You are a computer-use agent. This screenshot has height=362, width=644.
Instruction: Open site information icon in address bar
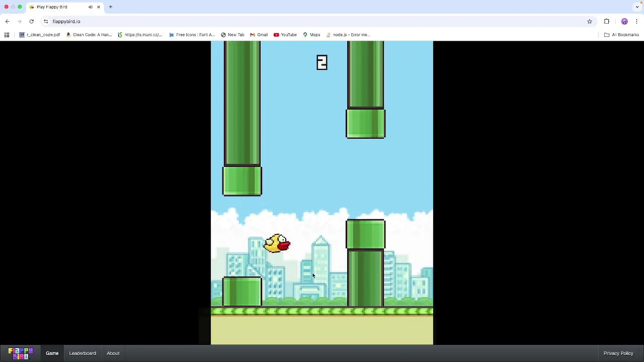[x=46, y=22]
